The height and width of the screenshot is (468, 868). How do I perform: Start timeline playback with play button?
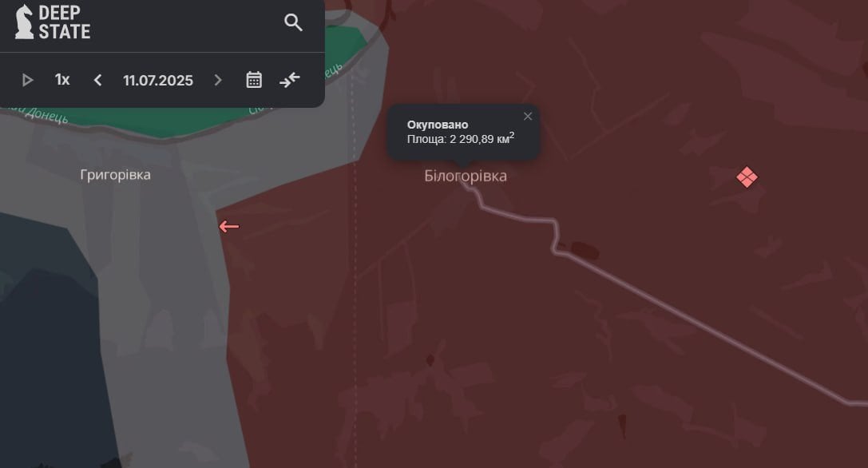pyautogui.click(x=27, y=81)
